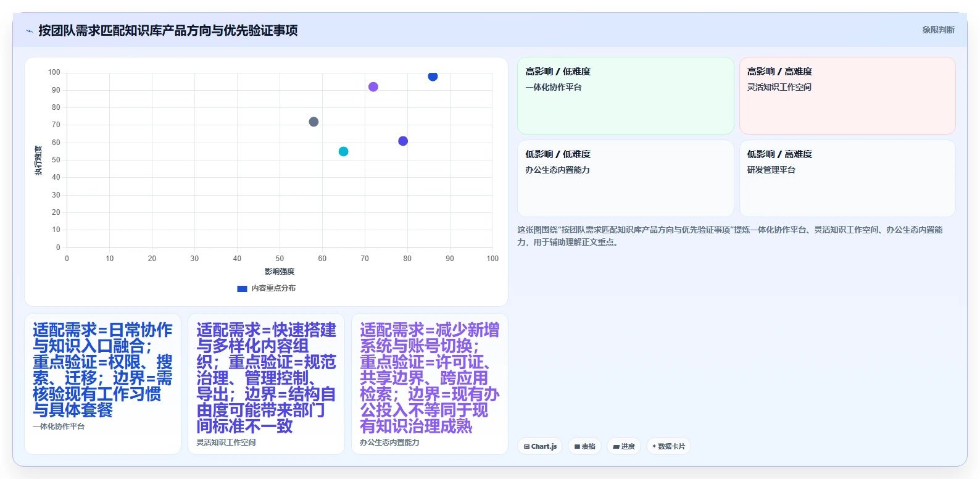Select the dark blue scatter point at the top

click(433, 77)
